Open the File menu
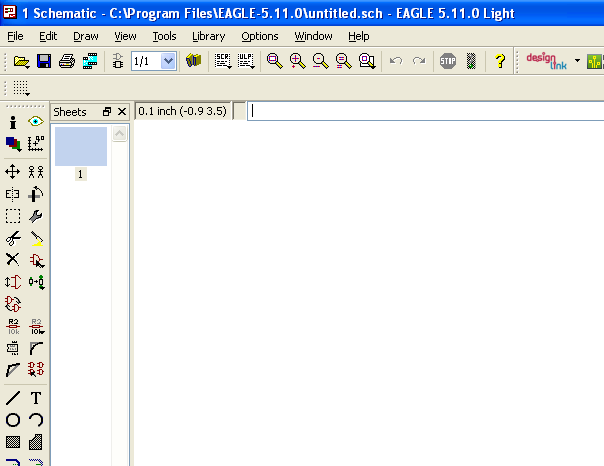This screenshot has height=466, width=604. 15,36
